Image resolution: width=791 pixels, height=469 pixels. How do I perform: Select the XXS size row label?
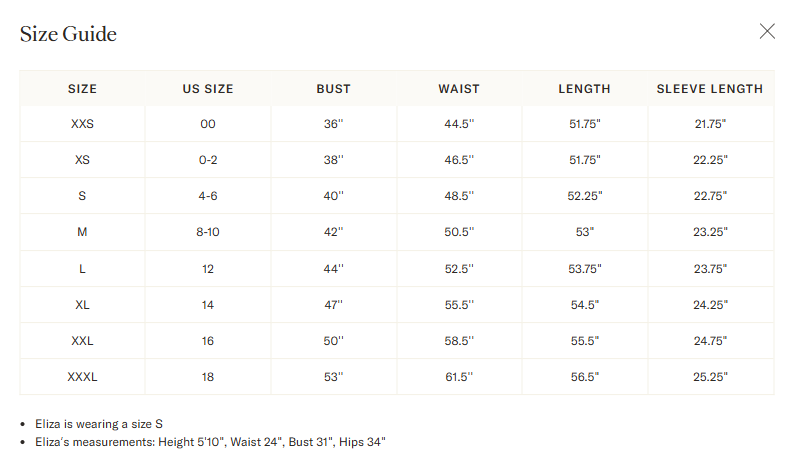tap(82, 124)
